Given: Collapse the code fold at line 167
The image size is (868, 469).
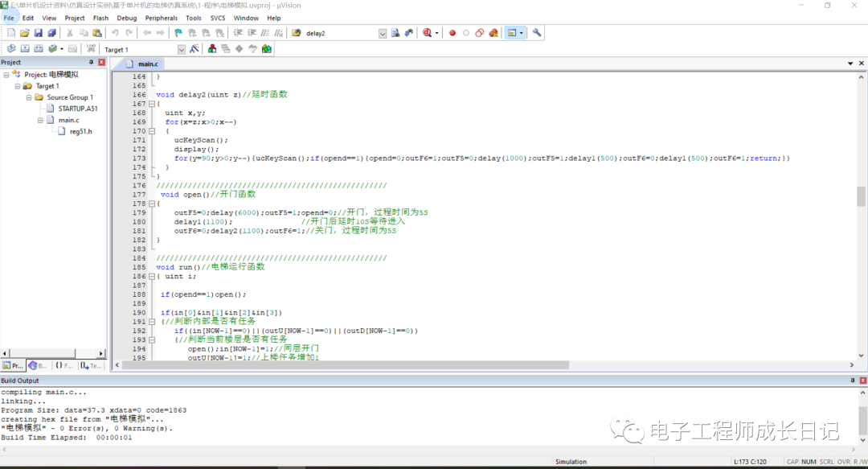Looking at the screenshot, I should pyautogui.click(x=152, y=104).
